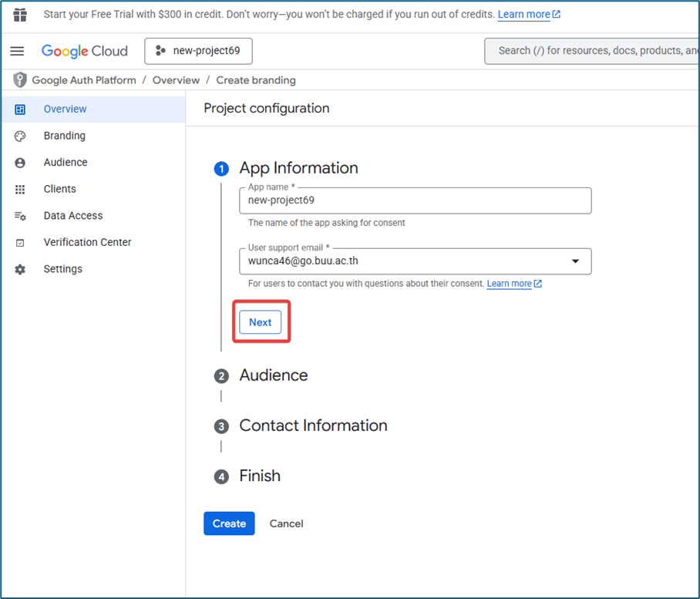Open Verification Center in the sidebar
Viewport: 700px width, 599px height.
pyautogui.click(x=87, y=242)
